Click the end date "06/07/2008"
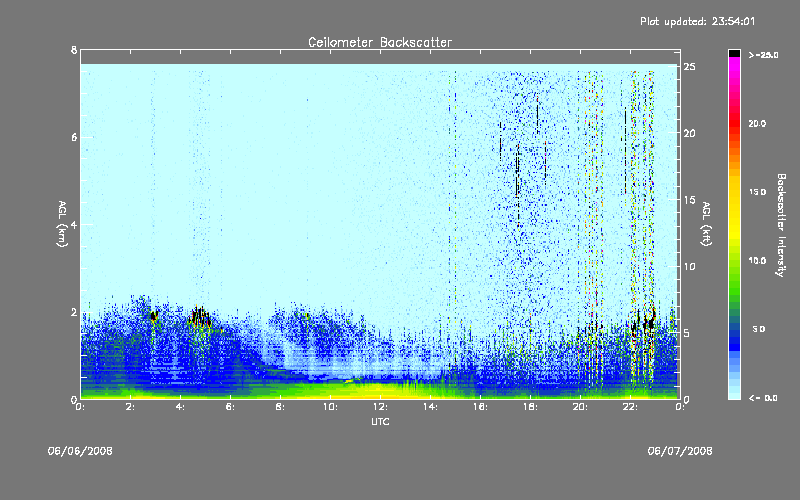This screenshot has width=800, height=500. coord(680,451)
